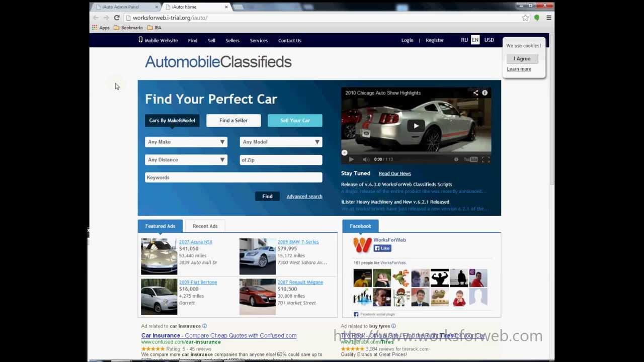
Task: Close the iAuto: home tab
Action: point(226,7)
